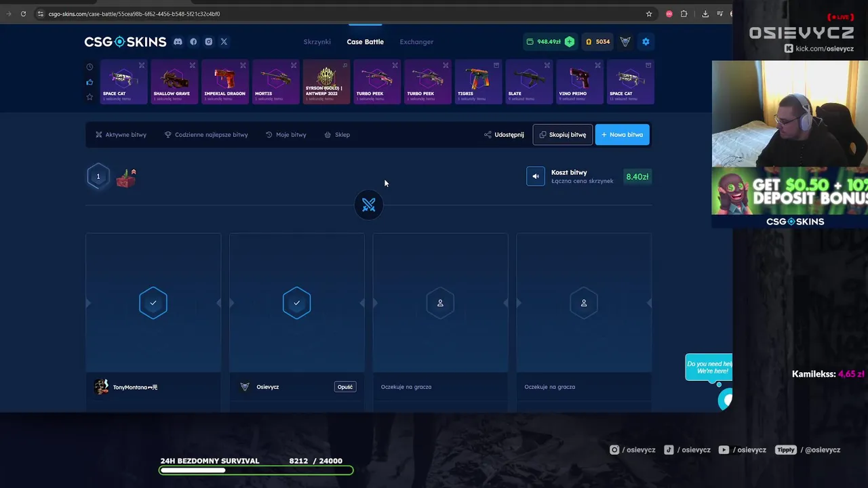Click the crossed swords battle icon
868x488 pixels.
[x=368, y=205]
